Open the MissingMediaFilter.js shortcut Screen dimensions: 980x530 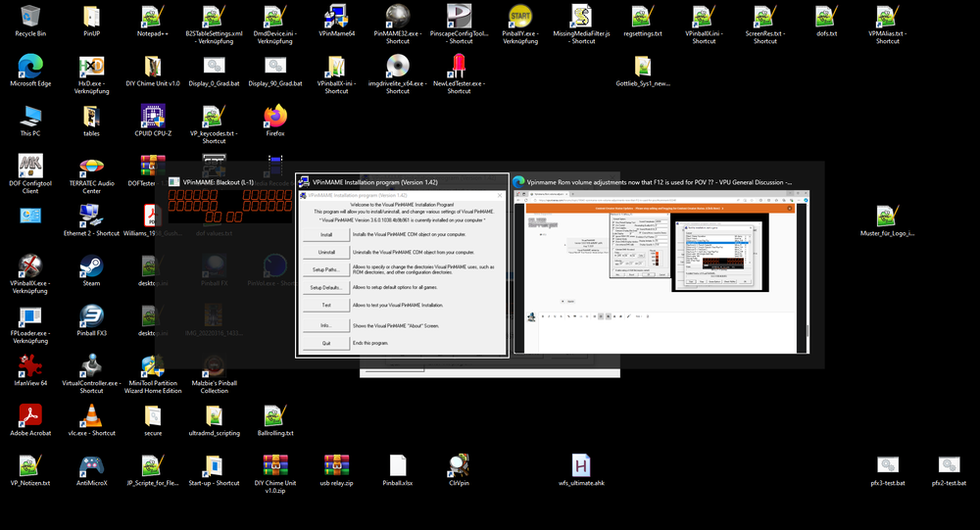point(581,17)
